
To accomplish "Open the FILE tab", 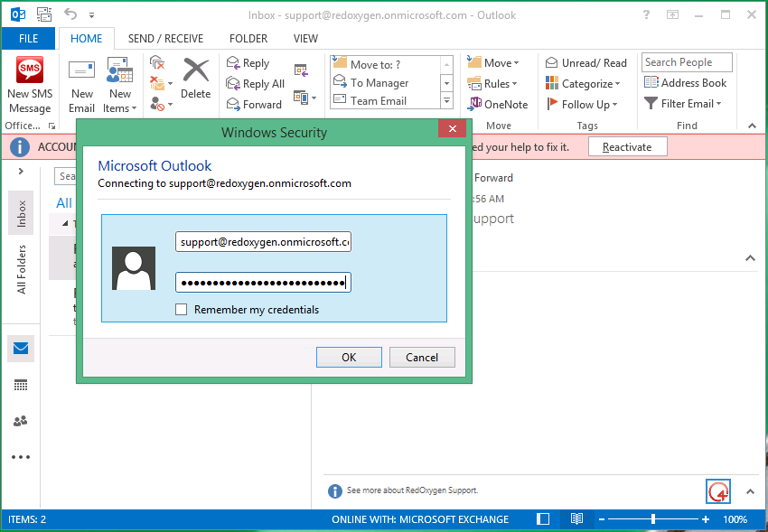I will (x=28, y=39).
